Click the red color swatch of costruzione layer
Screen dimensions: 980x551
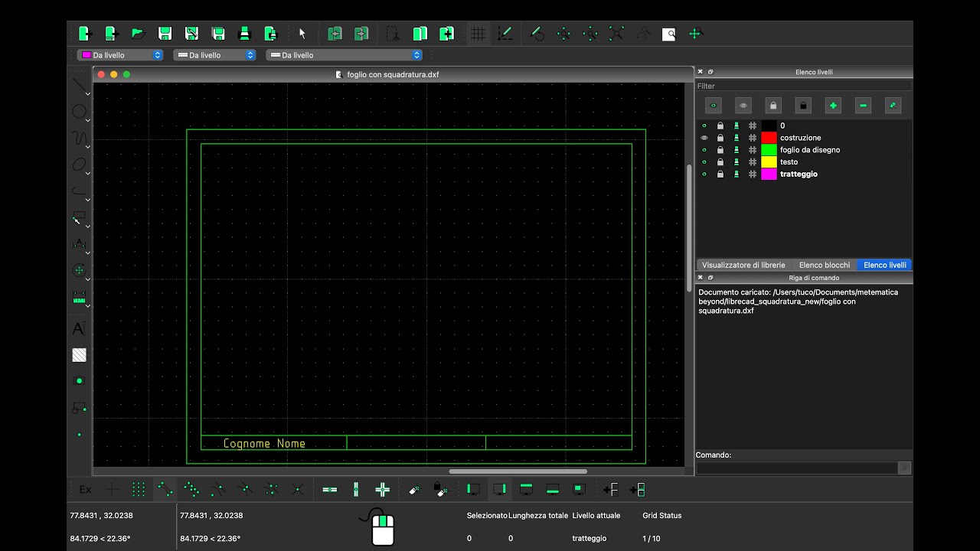point(769,138)
